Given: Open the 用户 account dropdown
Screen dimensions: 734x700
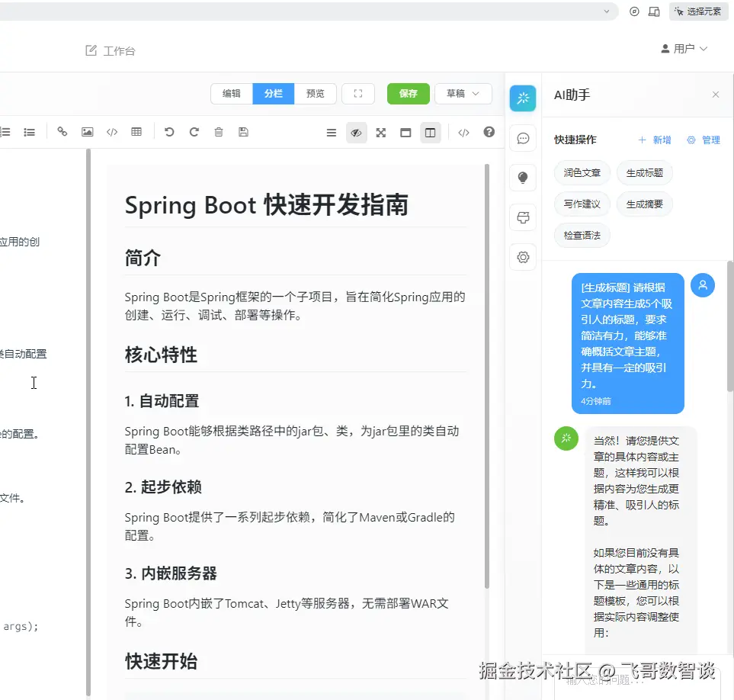Looking at the screenshot, I should pos(684,49).
